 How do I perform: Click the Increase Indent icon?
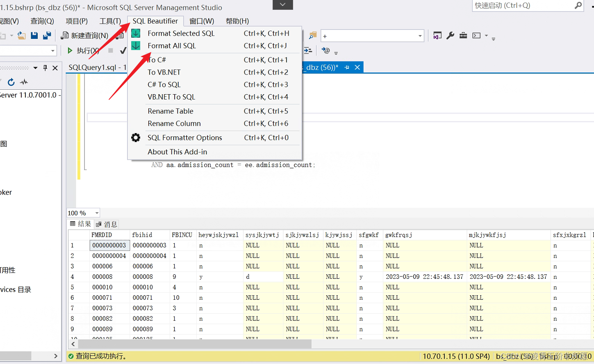[308, 51]
